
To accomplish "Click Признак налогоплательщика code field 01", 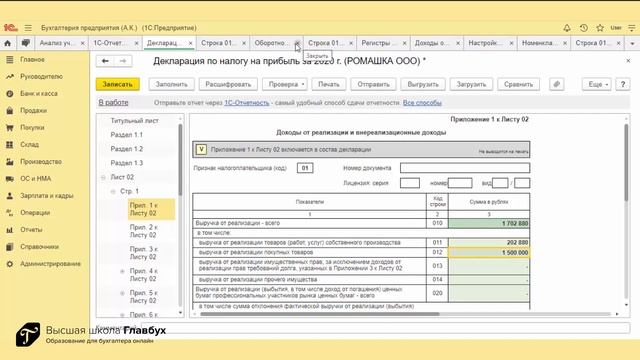I will click(x=305, y=168).
